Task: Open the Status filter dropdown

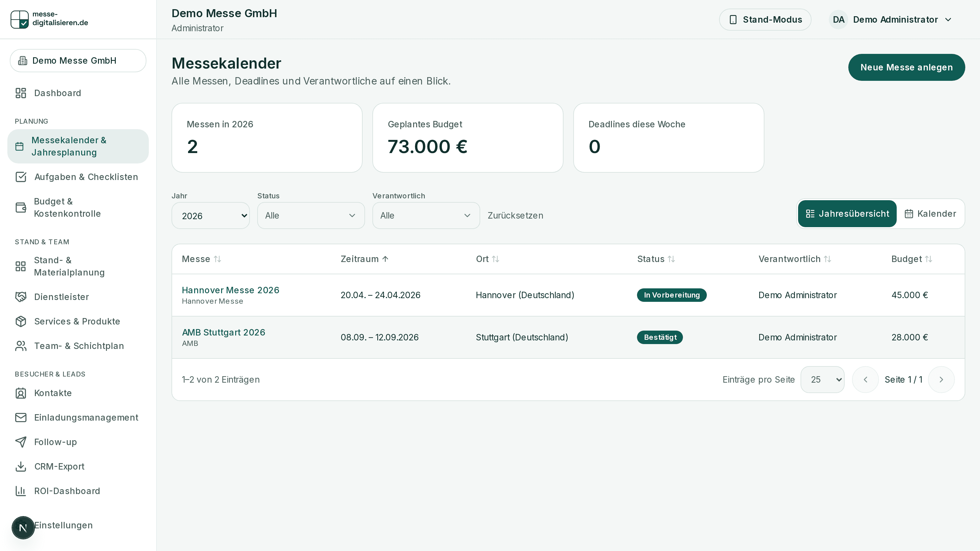Action: pos(311,216)
